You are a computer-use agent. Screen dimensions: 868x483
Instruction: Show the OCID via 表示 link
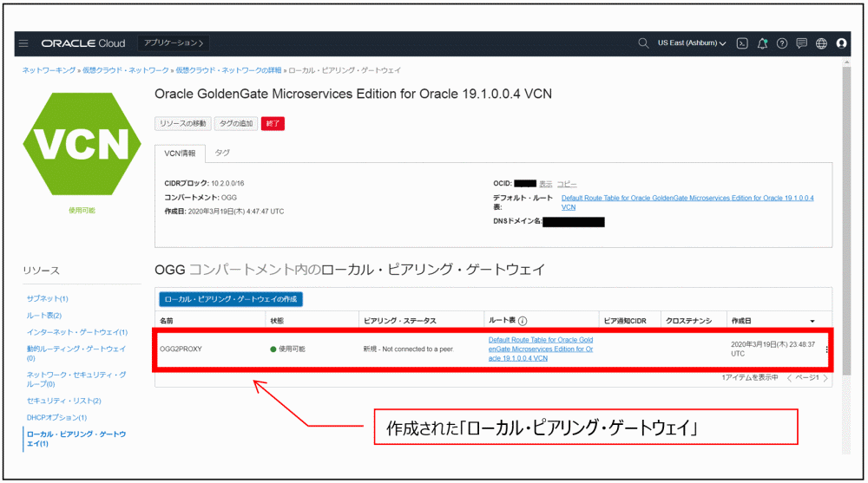coord(545,184)
